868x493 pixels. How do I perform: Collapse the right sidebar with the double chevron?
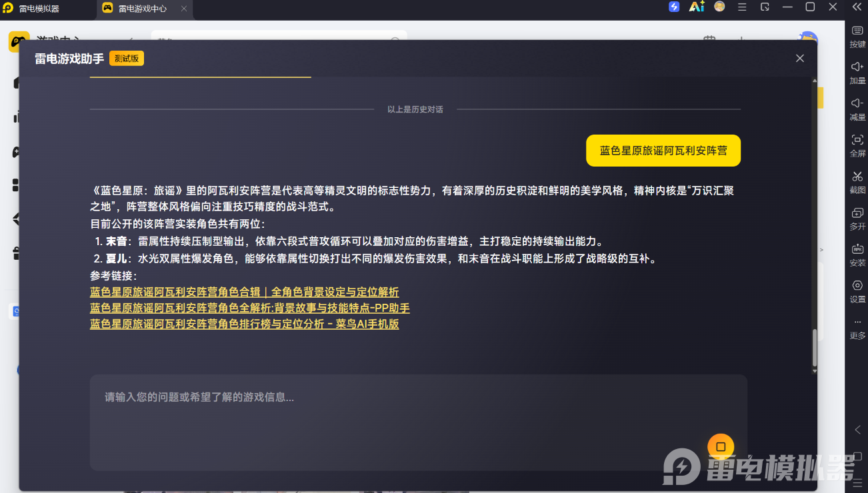tap(857, 7)
